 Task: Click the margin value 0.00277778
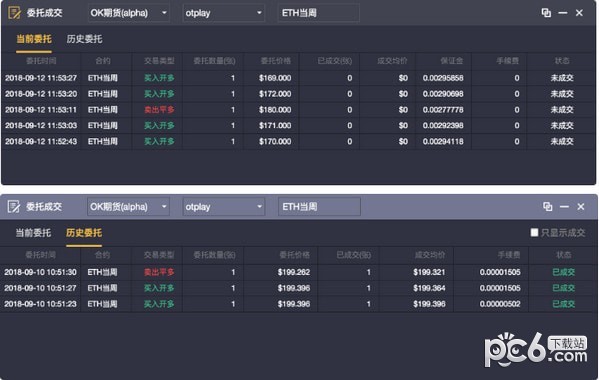point(443,110)
